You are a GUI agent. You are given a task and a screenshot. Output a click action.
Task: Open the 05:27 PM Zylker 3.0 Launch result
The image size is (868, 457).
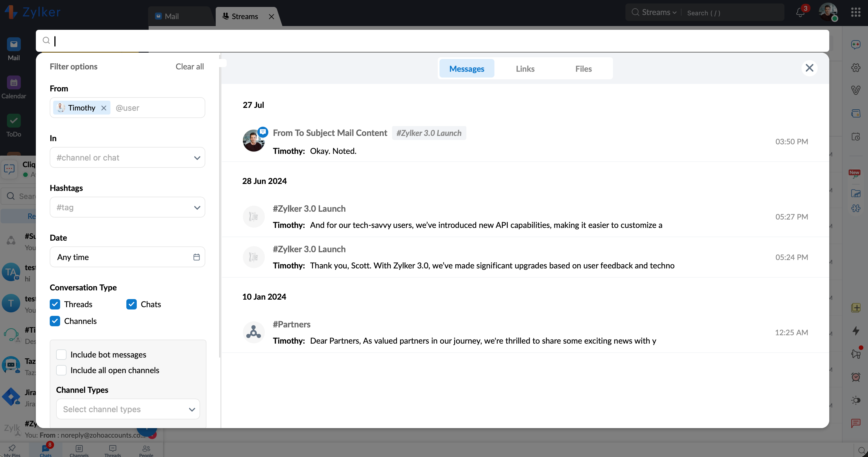click(525, 217)
